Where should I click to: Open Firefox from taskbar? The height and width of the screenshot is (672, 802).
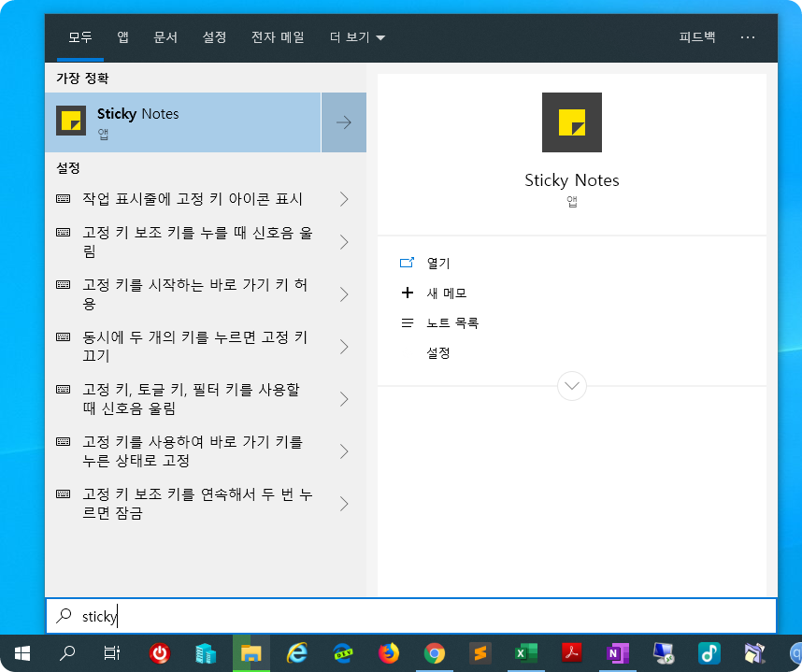point(389,653)
